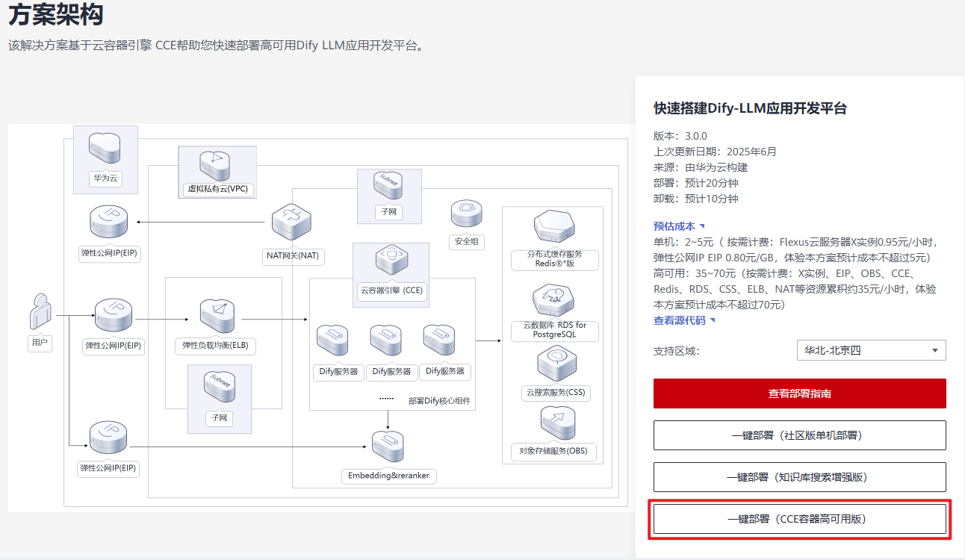
Task: Click the 虚拟私有云(VPC) label
Action: [x=217, y=189]
